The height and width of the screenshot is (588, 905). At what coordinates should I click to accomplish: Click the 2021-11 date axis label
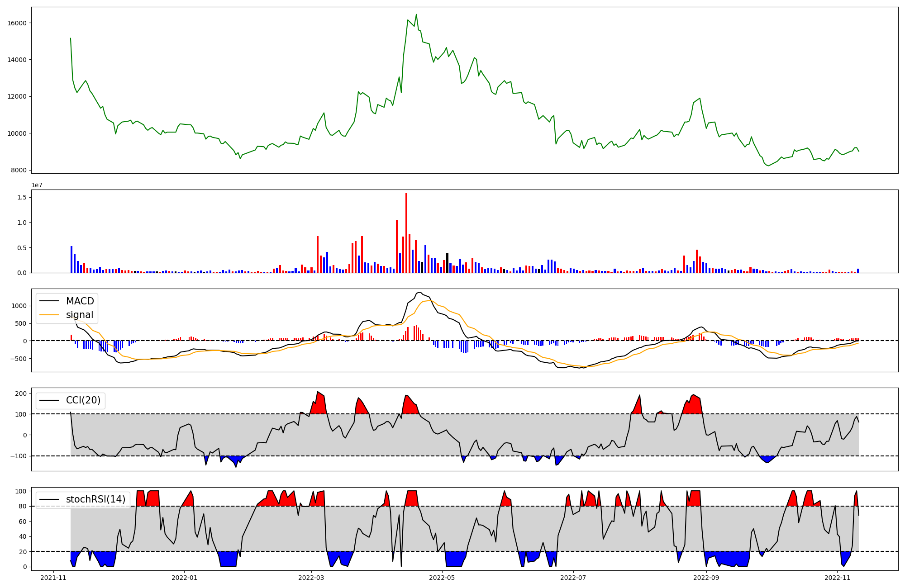[x=53, y=578]
